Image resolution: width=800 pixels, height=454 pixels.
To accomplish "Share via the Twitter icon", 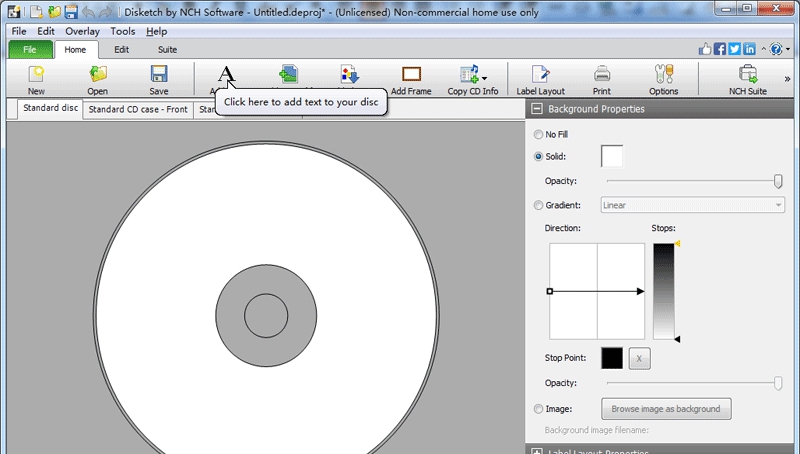I will tap(734, 49).
